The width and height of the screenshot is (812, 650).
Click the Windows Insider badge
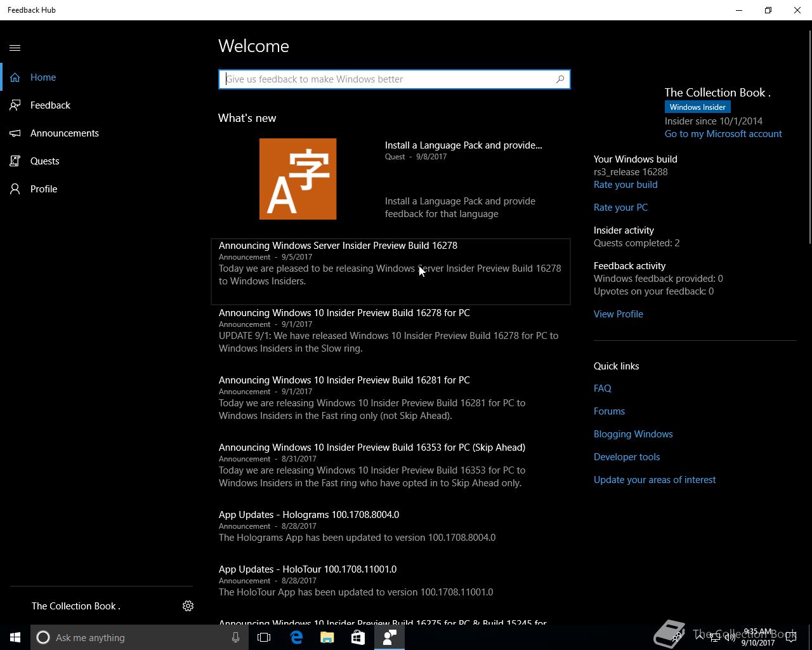pos(697,107)
